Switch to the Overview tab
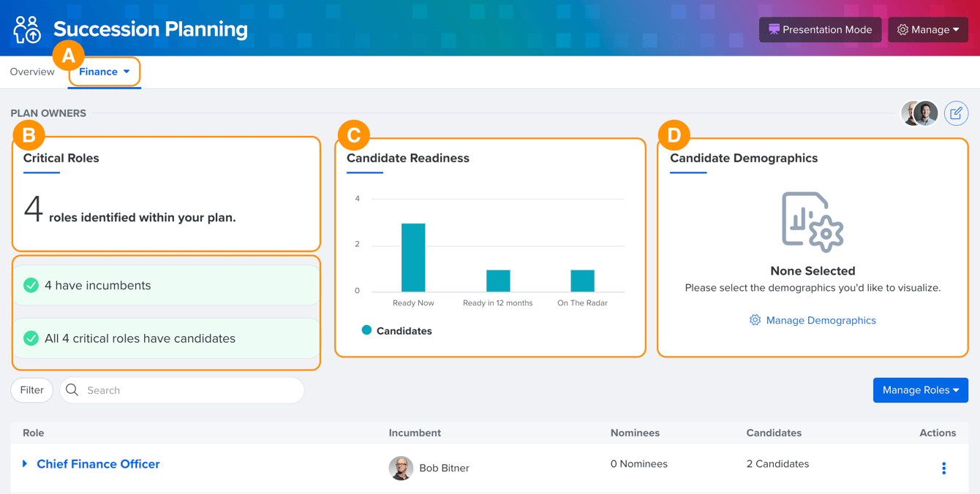The width and height of the screenshot is (980, 494). pyautogui.click(x=32, y=72)
